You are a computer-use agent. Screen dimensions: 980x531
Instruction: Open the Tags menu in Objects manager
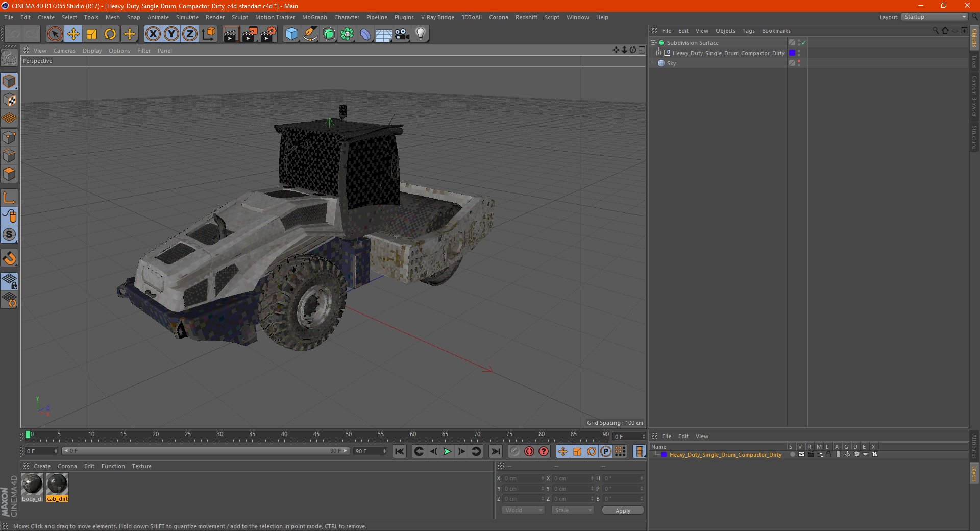748,31
